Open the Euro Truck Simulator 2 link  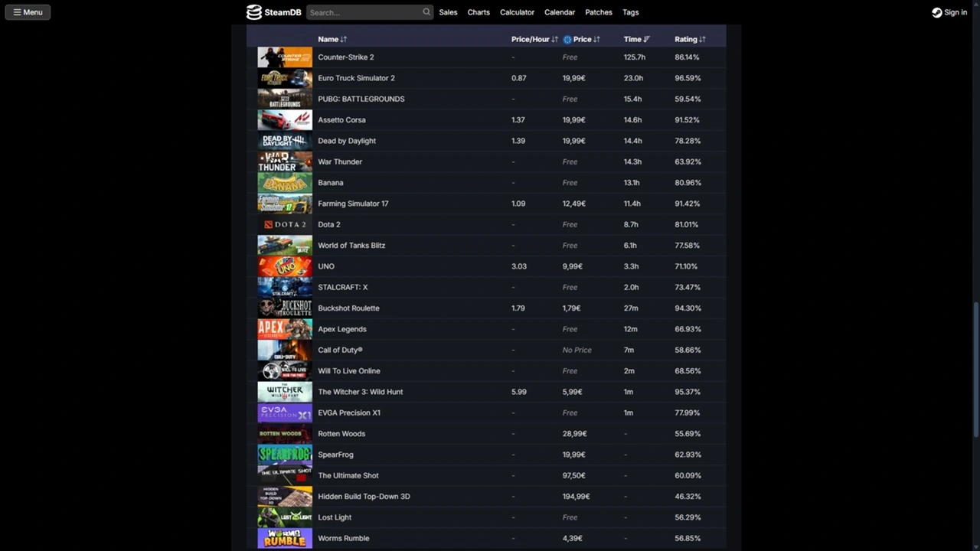click(x=357, y=78)
